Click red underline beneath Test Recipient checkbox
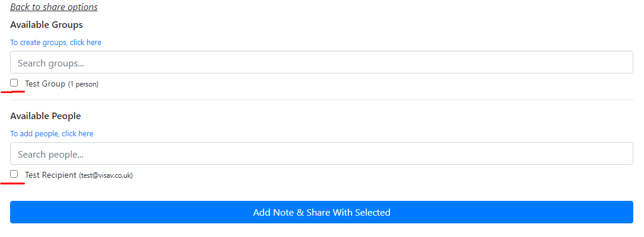The width and height of the screenshot is (644, 237). pos(12,183)
